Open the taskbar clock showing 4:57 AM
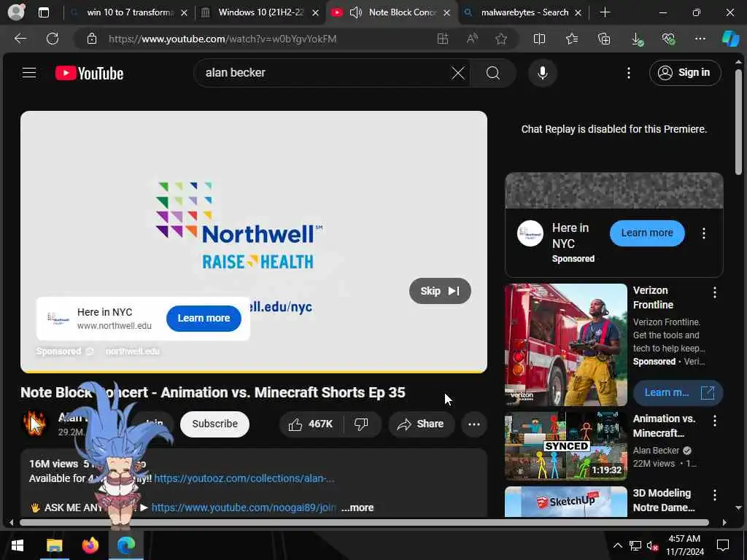This screenshot has height=560, width=747. coord(684,545)
